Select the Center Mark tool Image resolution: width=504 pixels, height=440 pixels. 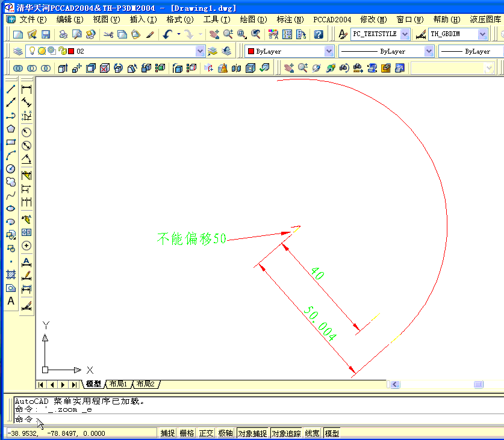26,246
